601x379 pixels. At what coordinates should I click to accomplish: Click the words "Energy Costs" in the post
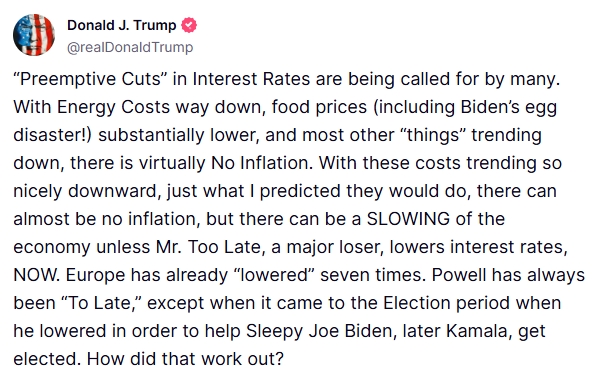coord(113,107)
